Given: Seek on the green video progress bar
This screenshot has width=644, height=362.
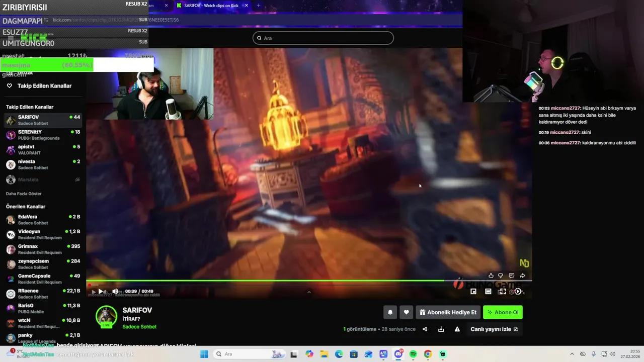Looking at the screenshot, I should click(x=309, y=281).
